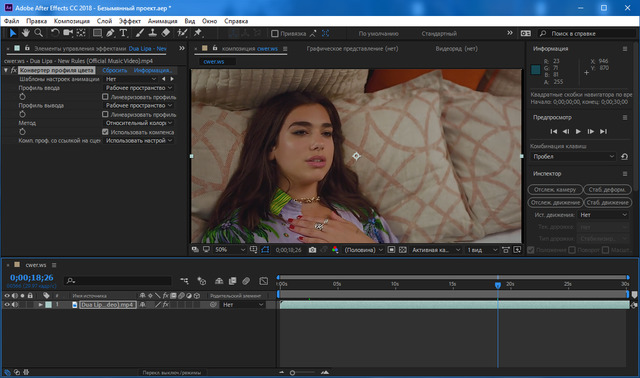Select the Rotation tool
This screenshot has height=378, width=640.
[55, 33]
